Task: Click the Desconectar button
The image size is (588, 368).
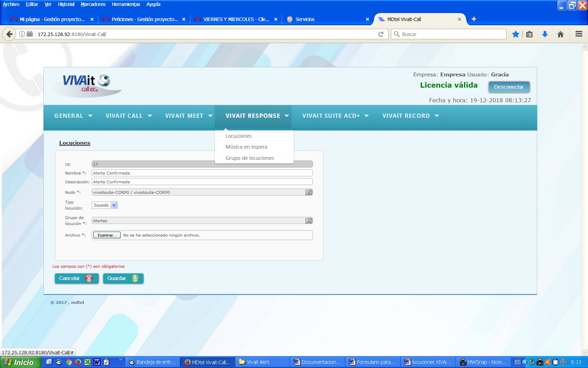Action: tap(509, 87)
